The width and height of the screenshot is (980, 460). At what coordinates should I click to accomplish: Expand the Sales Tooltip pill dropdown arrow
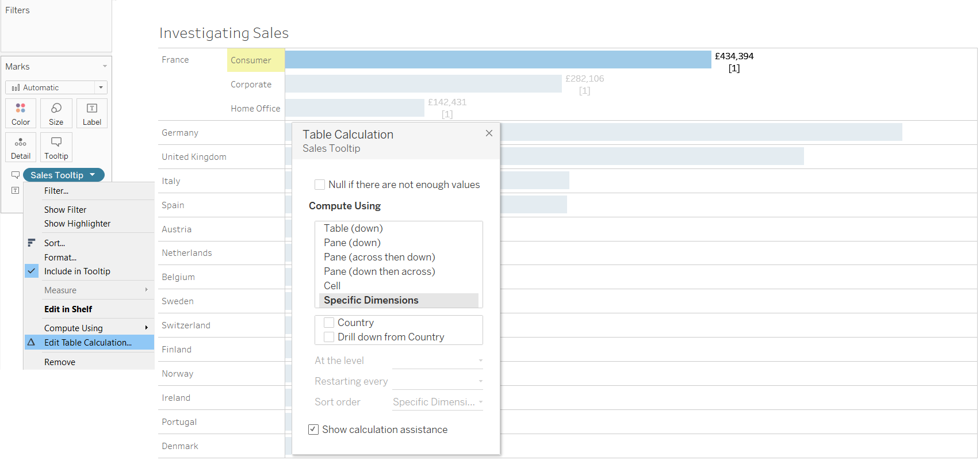(x=93, y=175)
